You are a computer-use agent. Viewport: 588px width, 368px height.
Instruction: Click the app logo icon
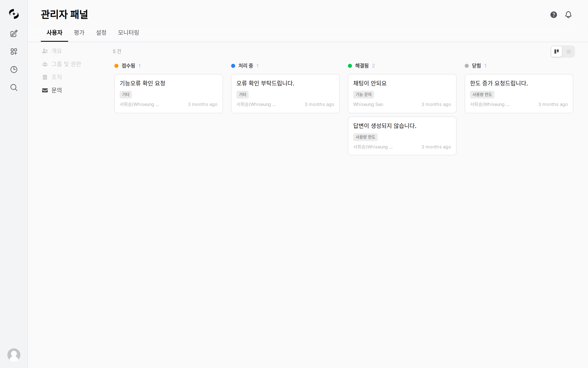point(14,14)
